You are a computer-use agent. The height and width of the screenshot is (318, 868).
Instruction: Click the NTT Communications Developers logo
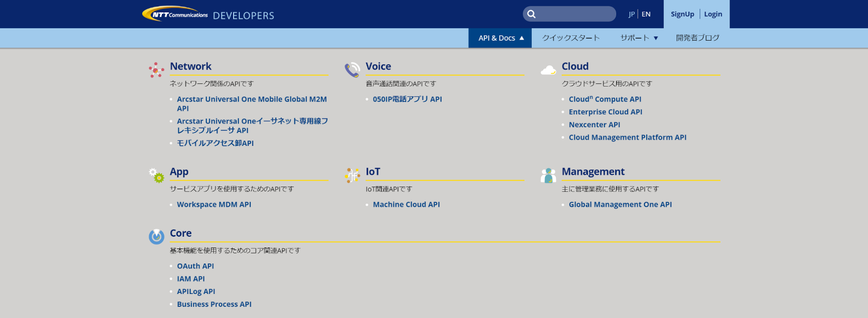coord(208,14)
